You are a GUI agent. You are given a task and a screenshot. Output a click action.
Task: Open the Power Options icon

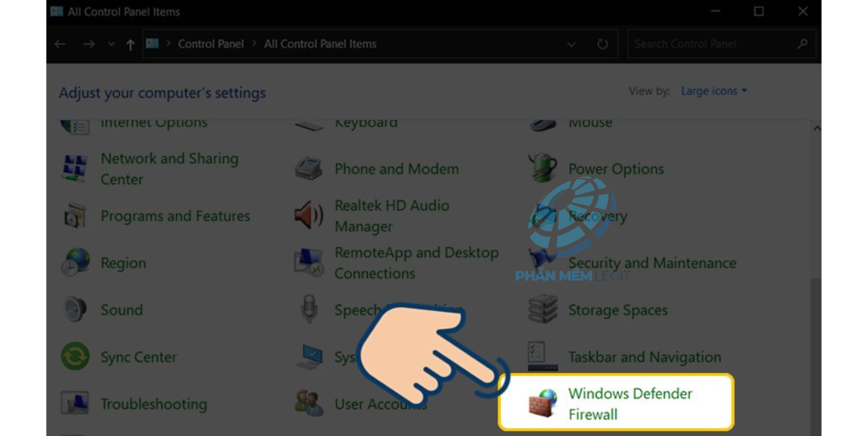tap(542, 168)
